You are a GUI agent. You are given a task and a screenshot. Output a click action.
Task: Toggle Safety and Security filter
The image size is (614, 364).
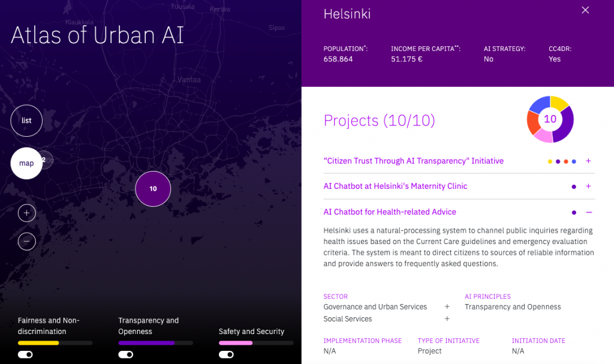tap(226, 354)
